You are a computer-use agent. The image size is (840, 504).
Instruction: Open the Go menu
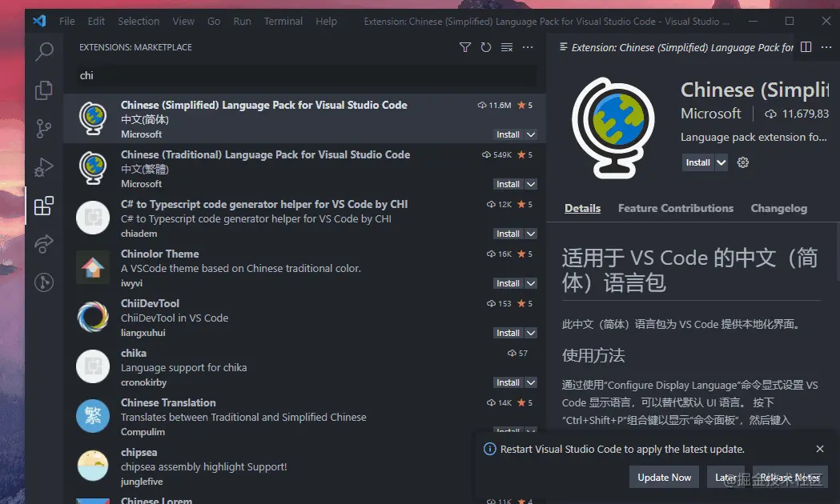click(214, 21)
